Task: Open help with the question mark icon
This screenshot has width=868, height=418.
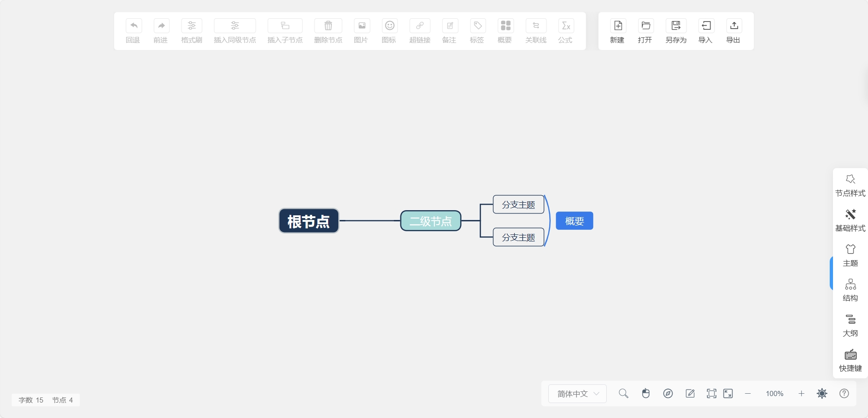Action: coord(844,393)
